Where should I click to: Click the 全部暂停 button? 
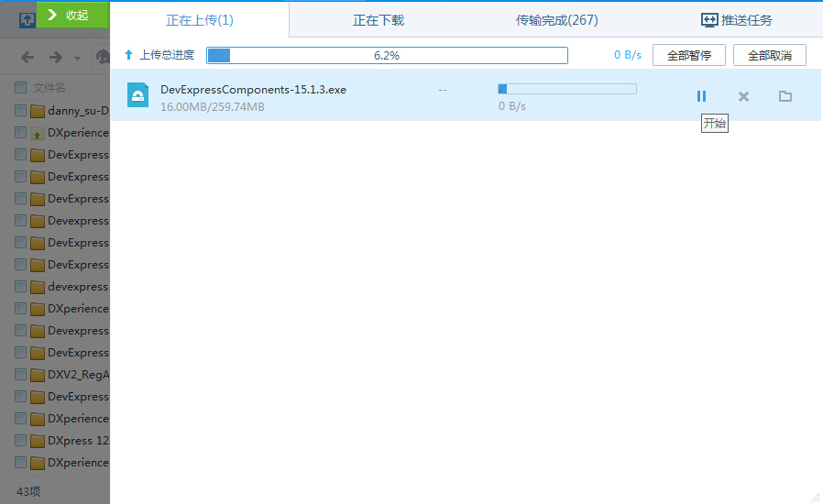click(x=688, y=55)
